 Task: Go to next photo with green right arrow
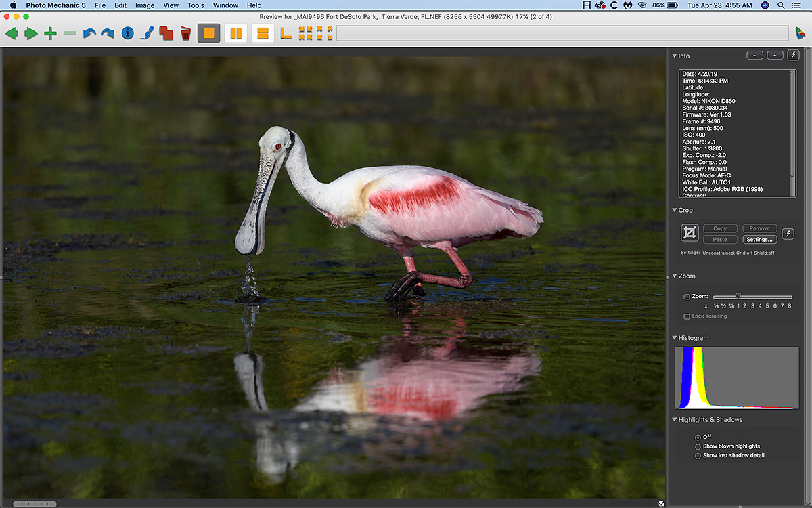click(31, 33)
